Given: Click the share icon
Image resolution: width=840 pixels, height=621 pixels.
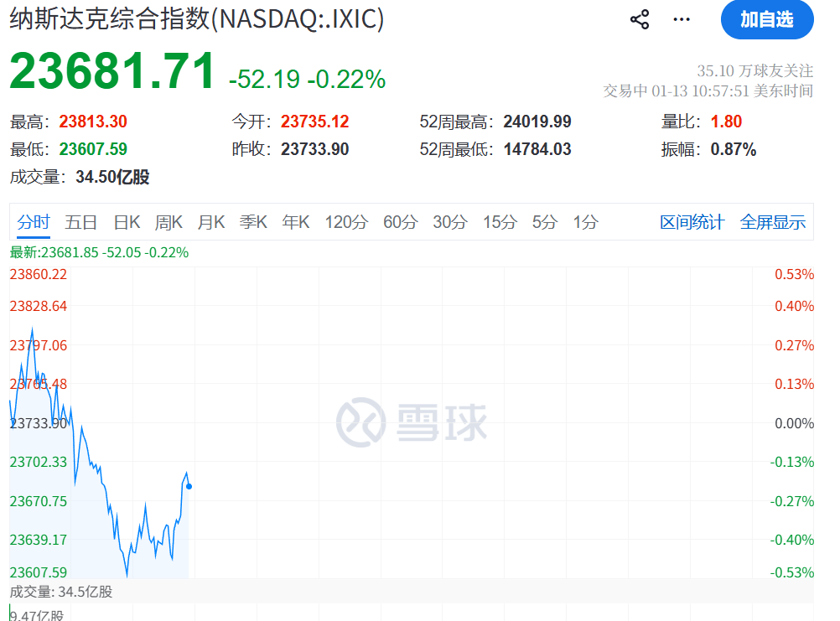Looking at the screenshot, I should point(639,20).
